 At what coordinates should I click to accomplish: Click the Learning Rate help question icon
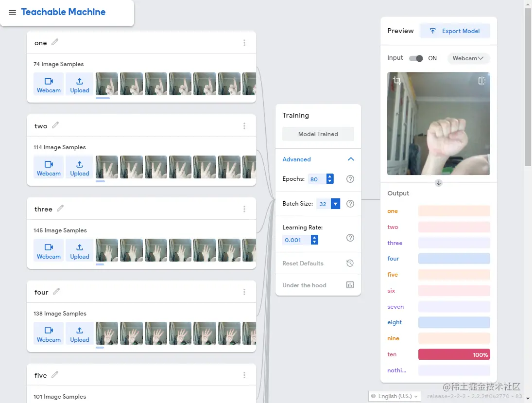coord(350,238)
